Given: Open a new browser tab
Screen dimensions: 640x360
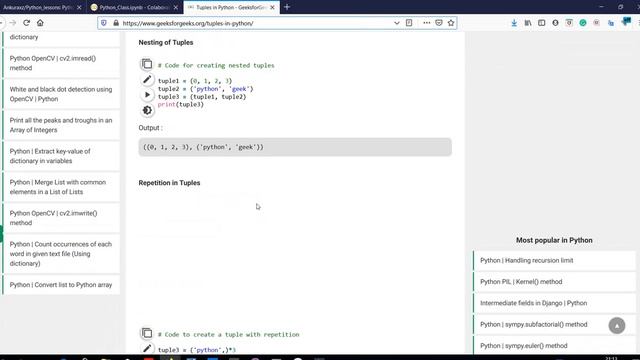Looking at the screenshot, I should coord(287,7).
